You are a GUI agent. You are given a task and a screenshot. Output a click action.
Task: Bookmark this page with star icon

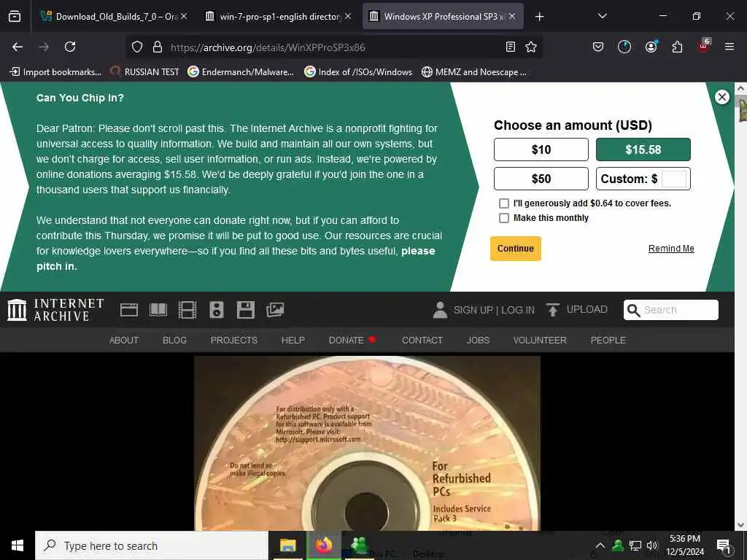click(x=531, y=47)
